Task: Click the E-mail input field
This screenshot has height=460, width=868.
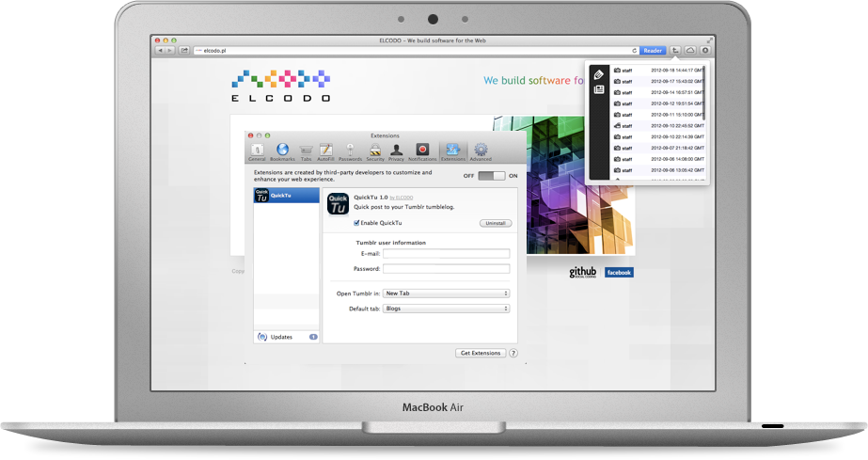Action: coord(446,253)
